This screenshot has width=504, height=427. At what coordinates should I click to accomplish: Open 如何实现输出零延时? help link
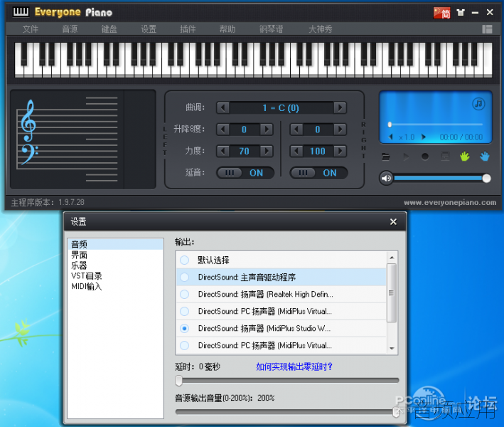pos(294,367)
